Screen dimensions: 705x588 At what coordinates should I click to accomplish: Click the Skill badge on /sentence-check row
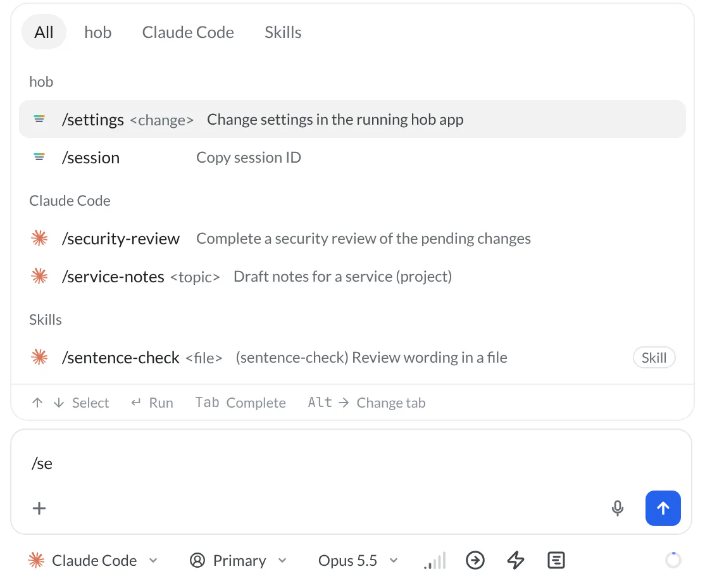654,358
